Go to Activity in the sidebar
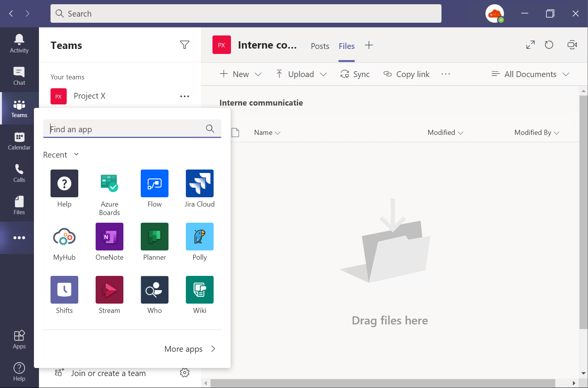588x388 pixels. [19, 44]
